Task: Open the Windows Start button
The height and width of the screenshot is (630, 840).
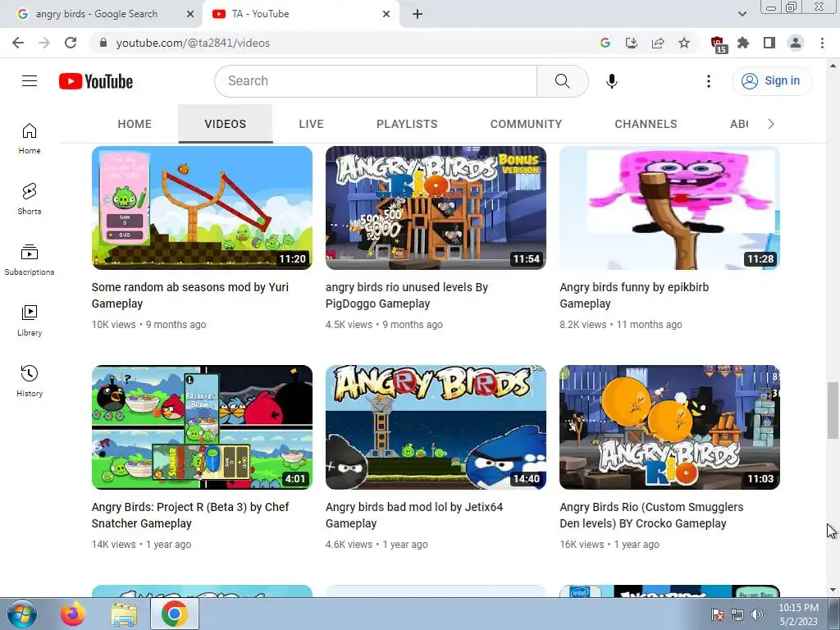Action: (x=21, y=614)
